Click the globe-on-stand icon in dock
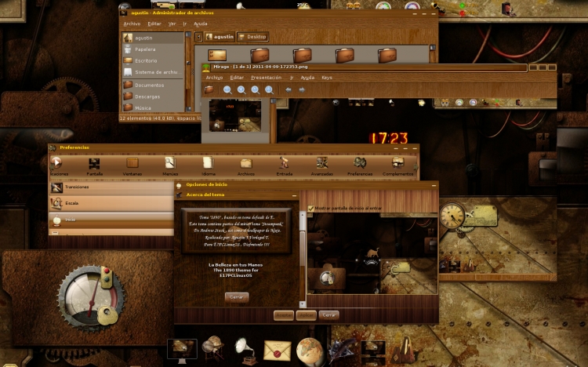This screenshot has width=588, height=367. (212, 348)
